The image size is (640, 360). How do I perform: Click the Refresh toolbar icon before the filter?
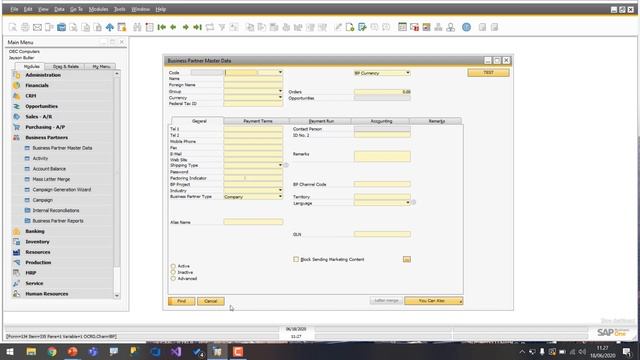click(210, 27)
